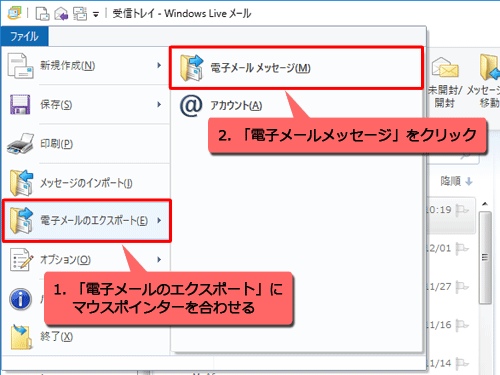This screenshot has height=375, width=500.
Task: Open the quick access toolbar dropdown arrow
Action: coord(96,14)
